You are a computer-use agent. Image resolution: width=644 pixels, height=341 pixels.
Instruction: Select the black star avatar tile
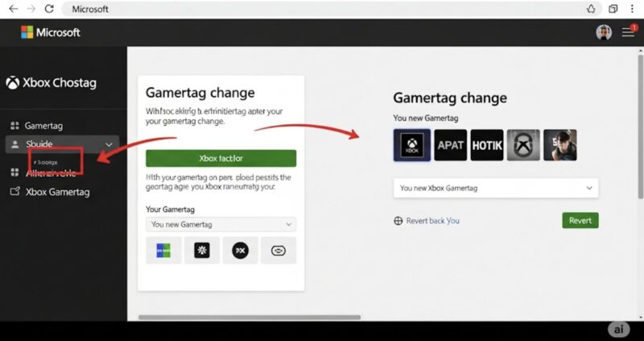coord(202,250)
